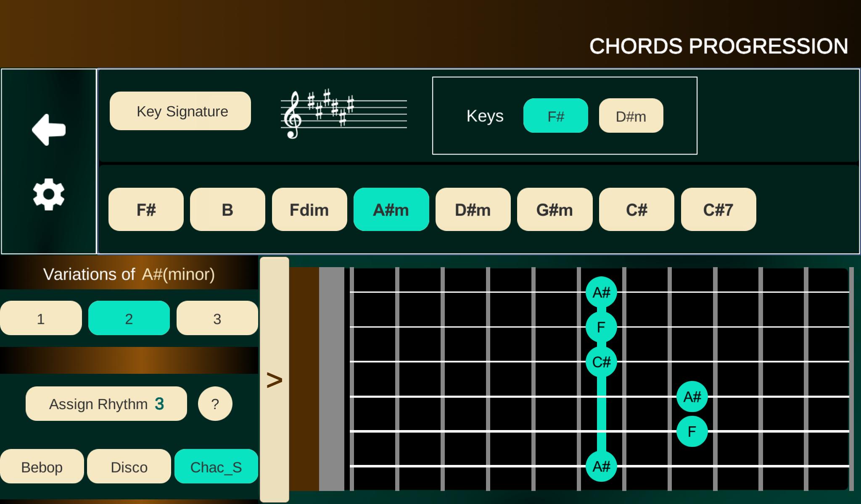Choose the Fdim chord

pos(309,209)
